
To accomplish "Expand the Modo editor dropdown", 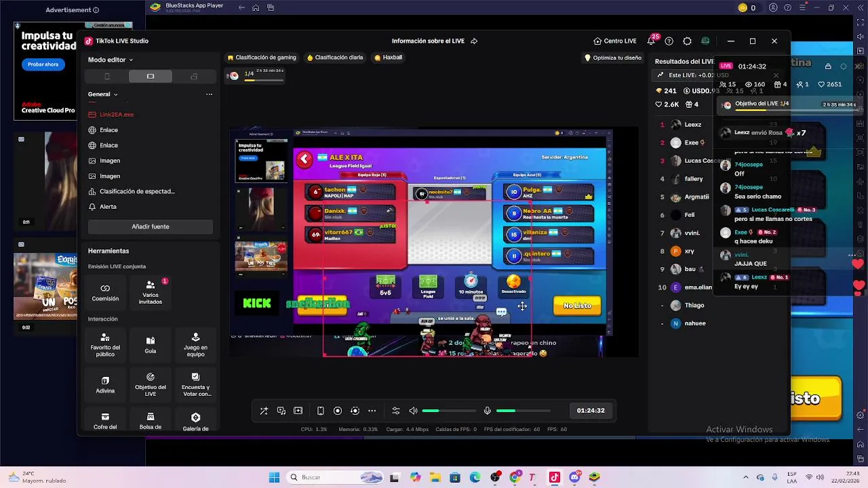I will coord(111,60).
